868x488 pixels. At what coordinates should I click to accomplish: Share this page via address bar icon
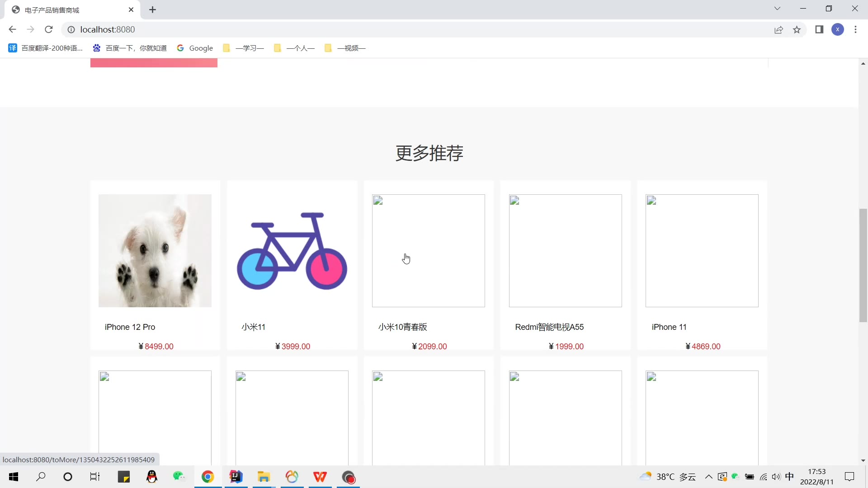pos(778,30)
